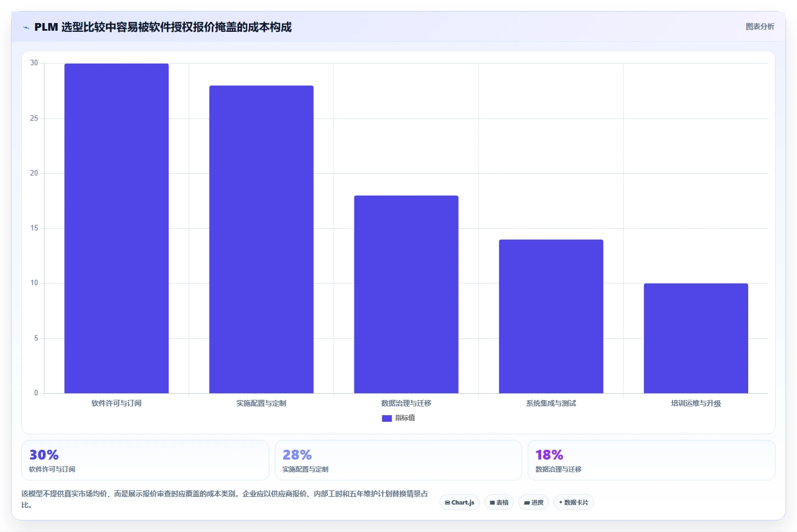Open the 30% 软件许可与订阅 data card
Image resolution: width=797 pixels, height=532 pixels.
tap(145, 460)
